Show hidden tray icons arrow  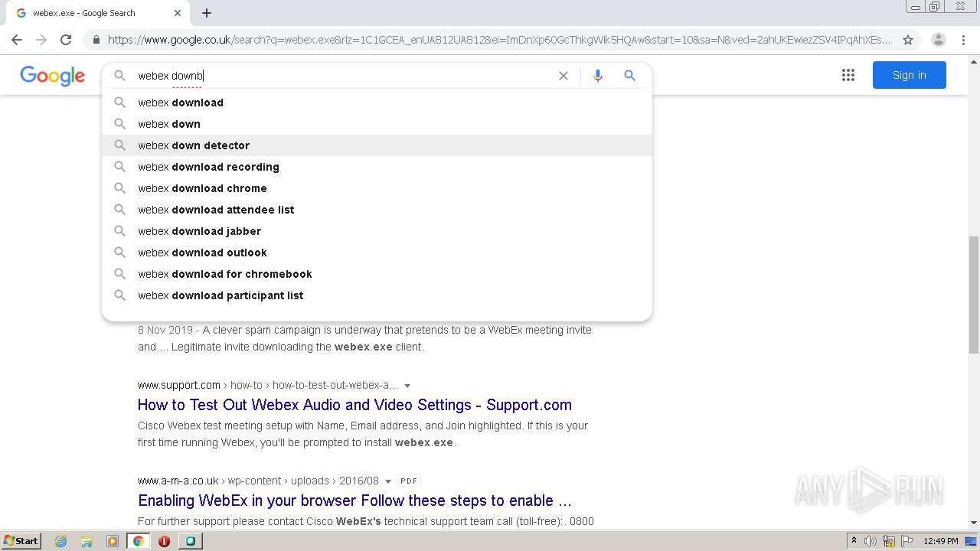tap(854, 540)
